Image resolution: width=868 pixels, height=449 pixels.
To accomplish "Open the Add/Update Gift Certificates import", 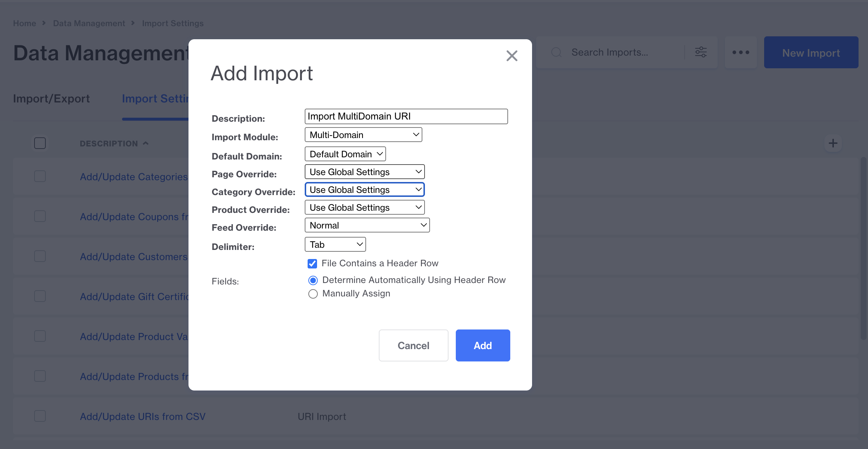I will (134, 297).
